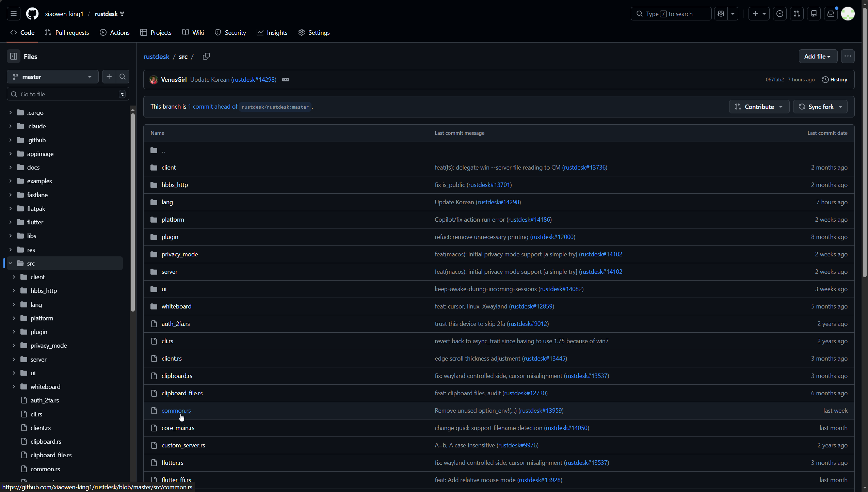This screenshot has width=868, height=492.
Task: Copy the src path with copy icon
Action: tap(206, 56)
